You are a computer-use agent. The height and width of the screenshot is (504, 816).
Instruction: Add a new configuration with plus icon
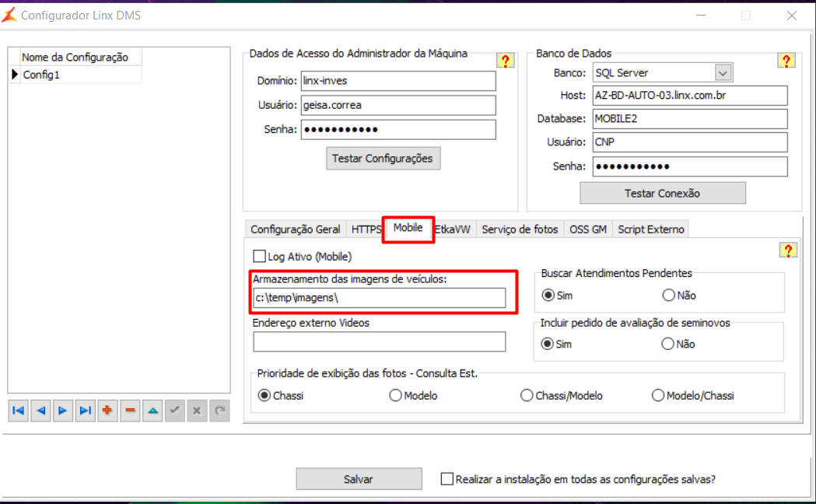pyautogui.click(x=107, y=411)
